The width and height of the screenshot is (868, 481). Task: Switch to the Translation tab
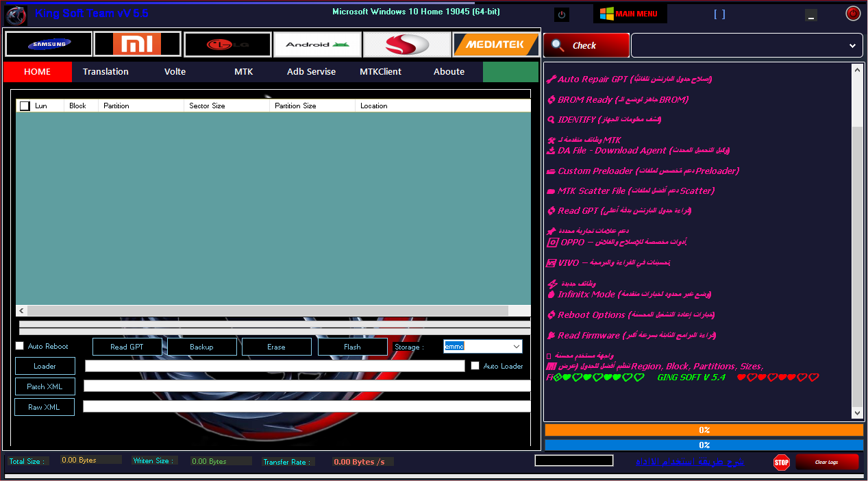(x=106, y=71)
